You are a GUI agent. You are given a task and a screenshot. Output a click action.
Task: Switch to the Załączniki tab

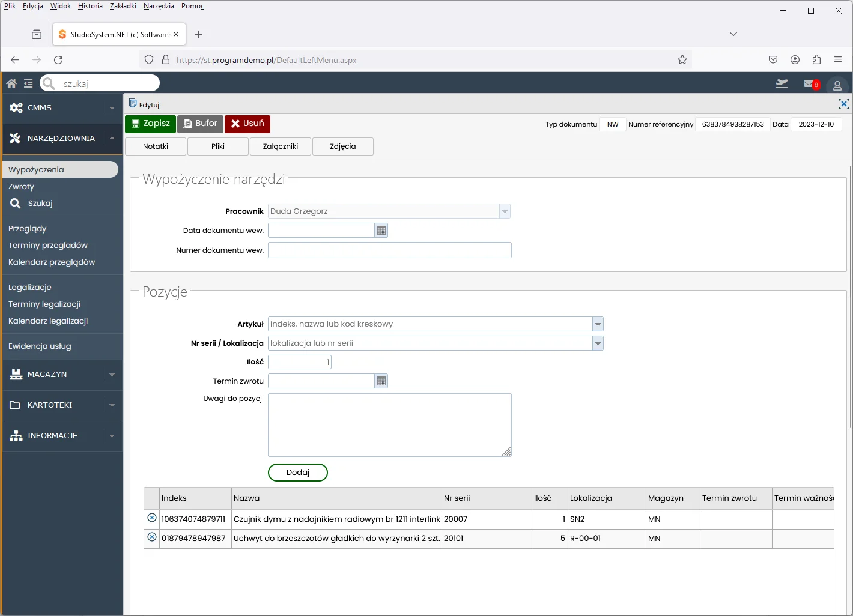click(281, 146)
